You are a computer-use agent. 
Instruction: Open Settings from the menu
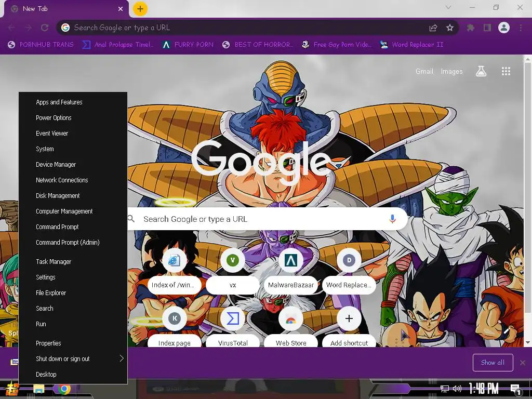pos(73,277)
